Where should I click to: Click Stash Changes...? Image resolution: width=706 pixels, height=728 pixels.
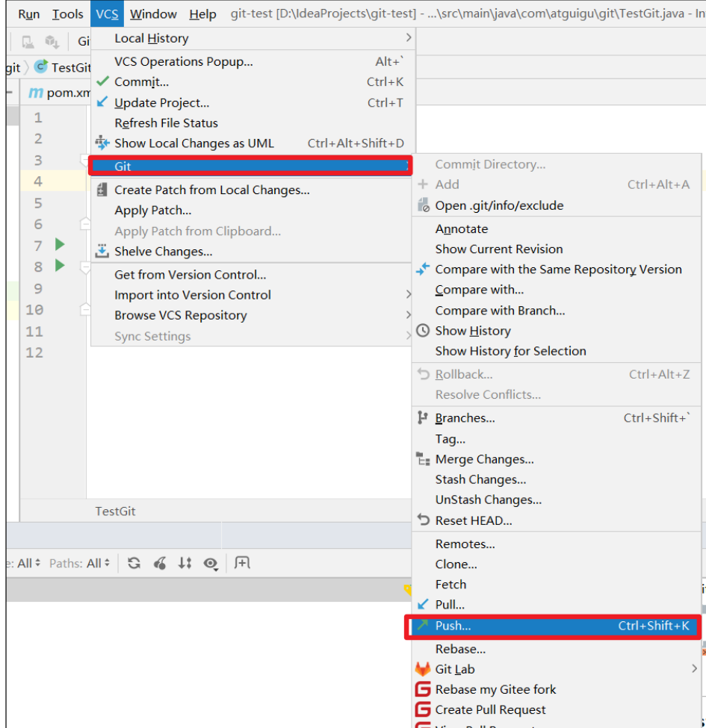click(x=557, y=479)
